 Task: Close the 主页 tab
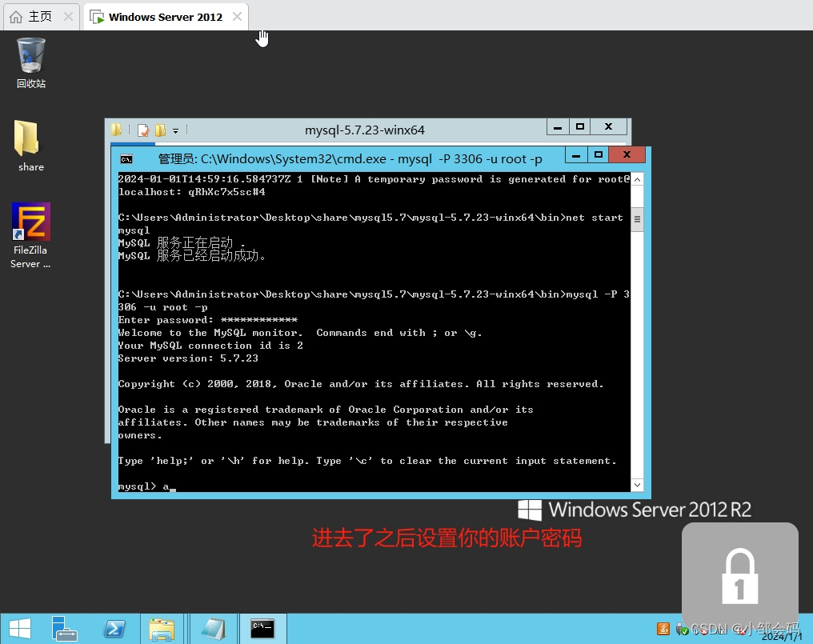(x=68, y=17)
